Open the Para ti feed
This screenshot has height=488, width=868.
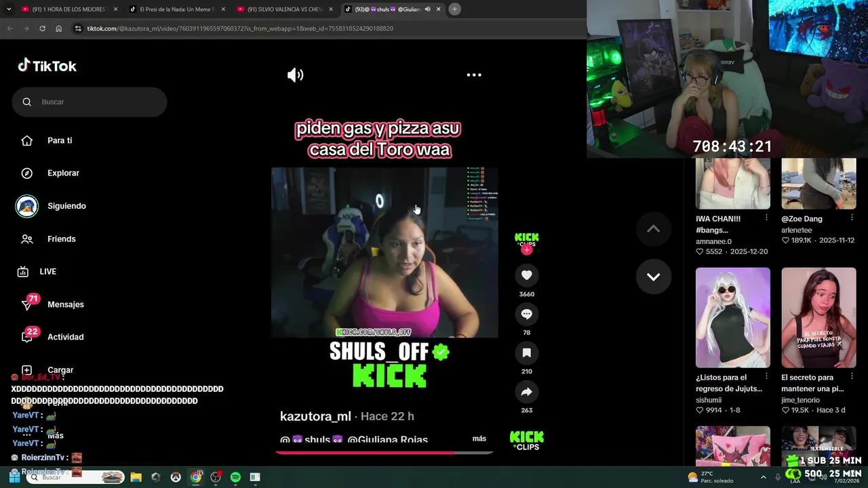point(60,140)
